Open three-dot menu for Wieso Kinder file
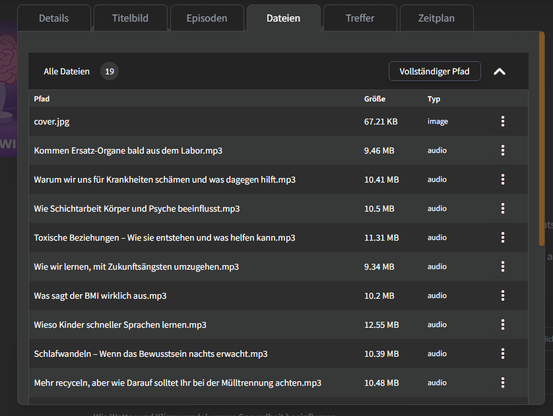The width and height of the screenshot is (553, 416). pos(503,325)
